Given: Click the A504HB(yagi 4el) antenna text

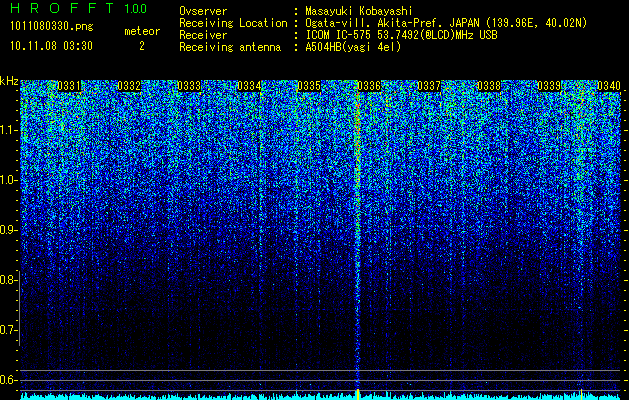Looking at the screenshot, I should (353, 47).
